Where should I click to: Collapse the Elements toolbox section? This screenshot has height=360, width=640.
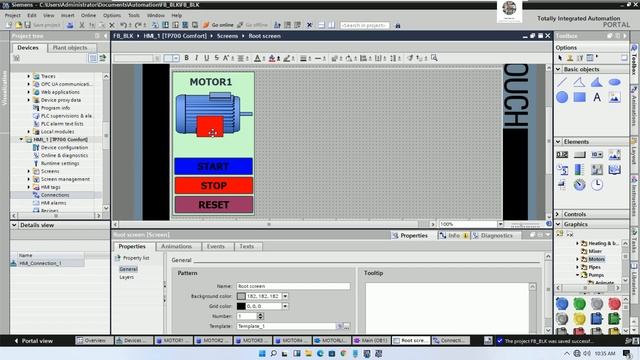click(558, 142)
